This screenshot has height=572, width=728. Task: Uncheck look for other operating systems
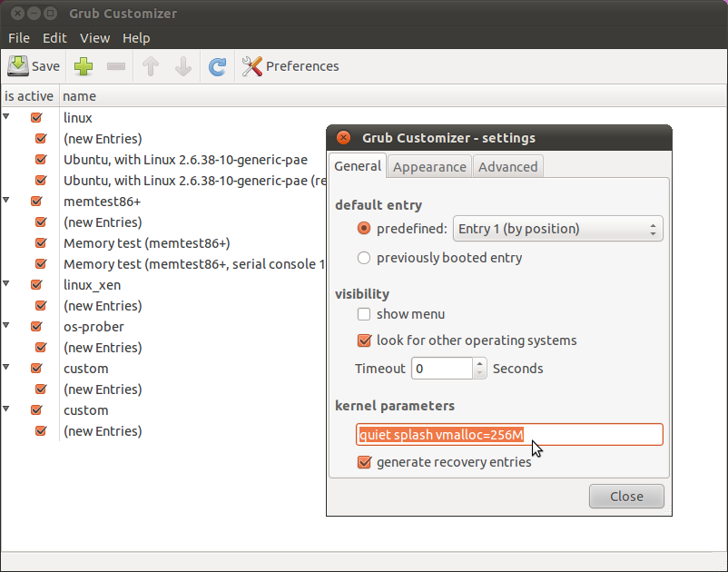click(x=364, y=340)
